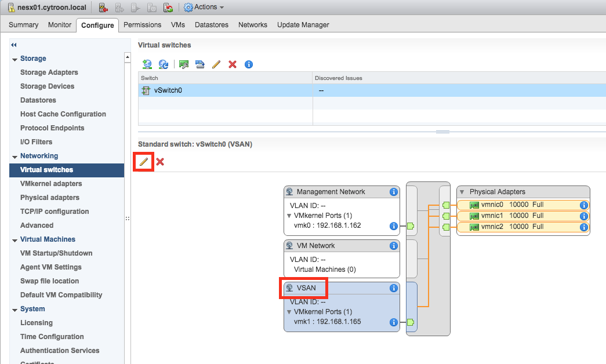This screenshot has height=364, width=606.
Task: Click the reboot host icon with green arrows
Action: [x=168, y=8]
